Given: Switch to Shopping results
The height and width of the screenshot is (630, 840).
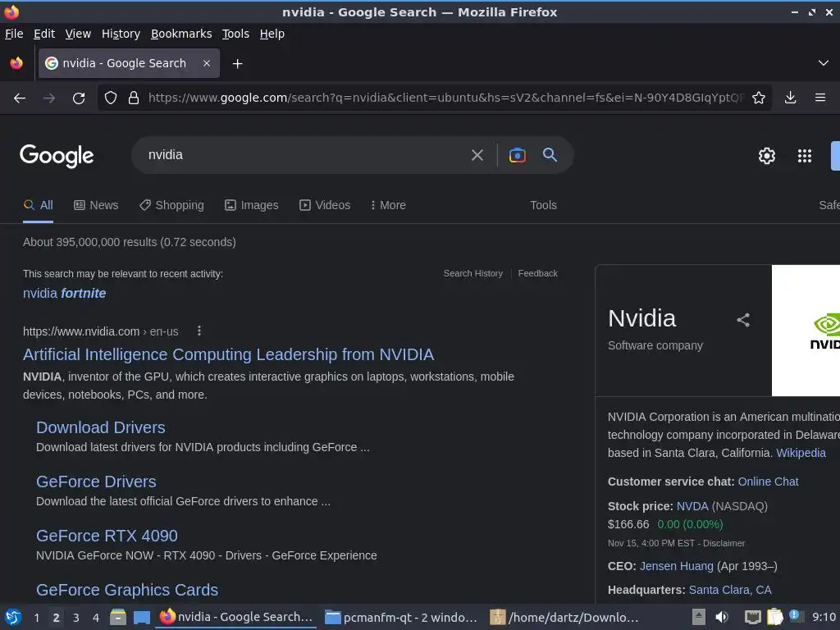Looking at the screenshot, I should (171, 205).
